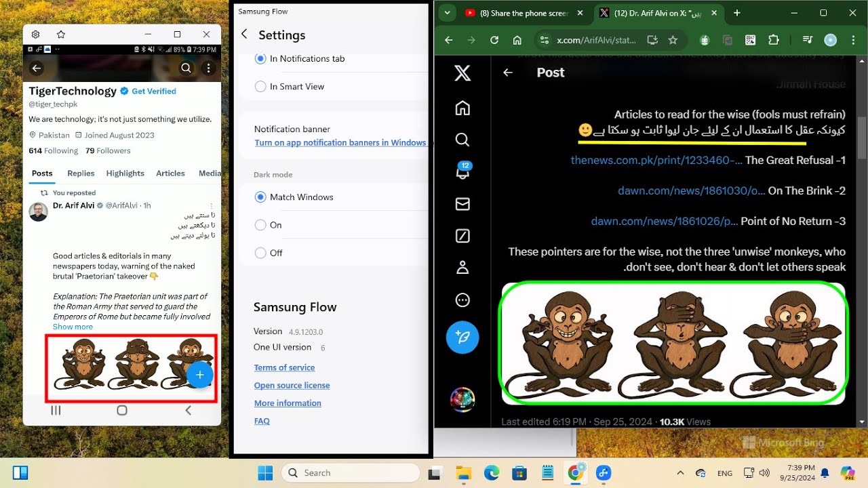Switch to the Dr. Arif Alvi on X tab
868x488 pixels.
pyautogui.click(x=656, y=13)
